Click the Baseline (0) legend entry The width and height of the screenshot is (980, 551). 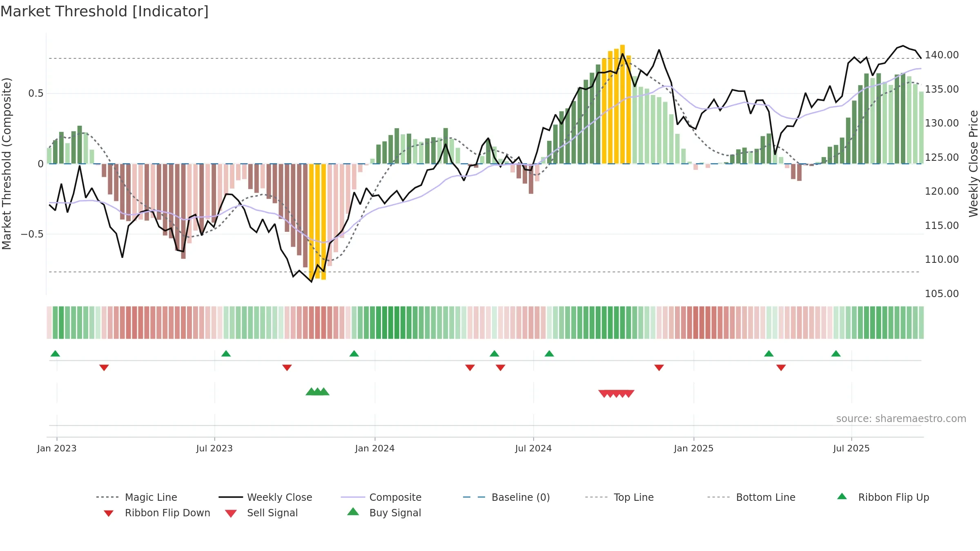point(506,497)
